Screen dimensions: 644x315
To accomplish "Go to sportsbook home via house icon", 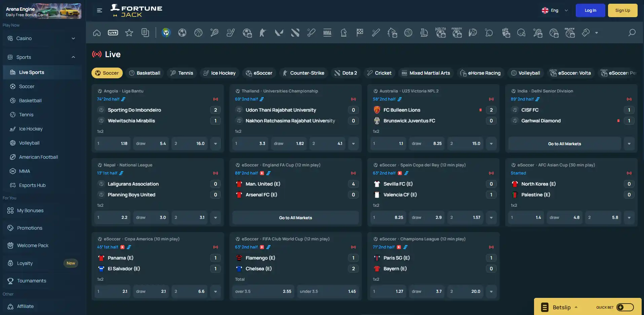I will click(x=97, y=33).
